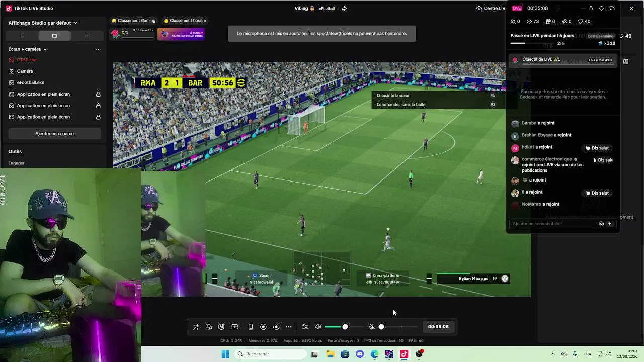The width and height of the screenshot is (644, 362).
Task: Select the portrait layout view
Action: (x=22, y=36)
